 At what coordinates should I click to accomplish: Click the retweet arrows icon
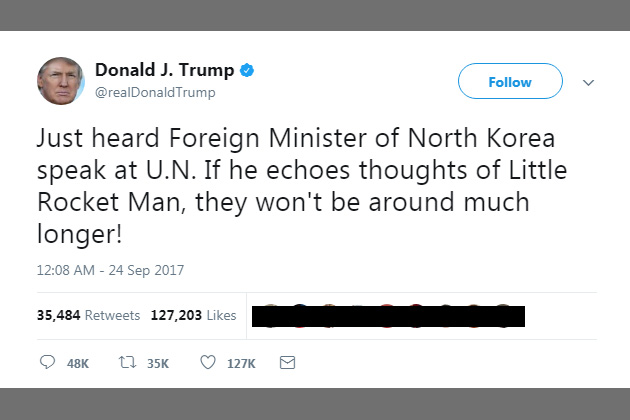[127, 363]
